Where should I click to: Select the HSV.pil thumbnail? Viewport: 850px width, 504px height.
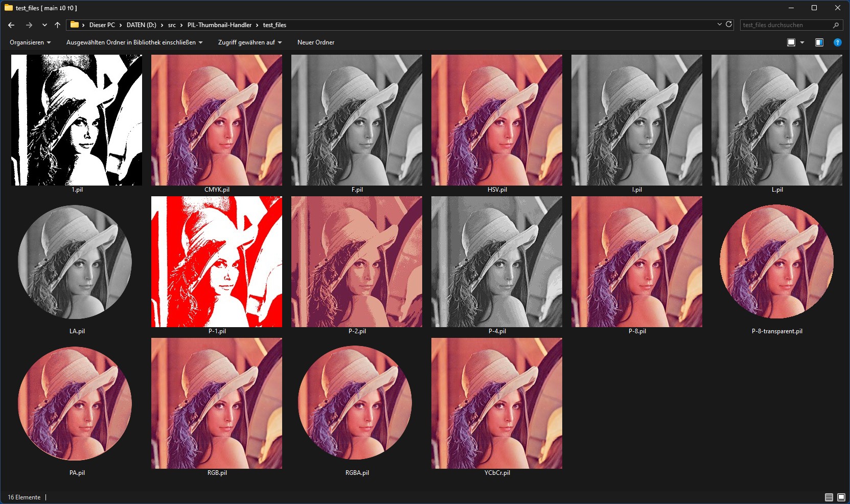tap(497, 120)
